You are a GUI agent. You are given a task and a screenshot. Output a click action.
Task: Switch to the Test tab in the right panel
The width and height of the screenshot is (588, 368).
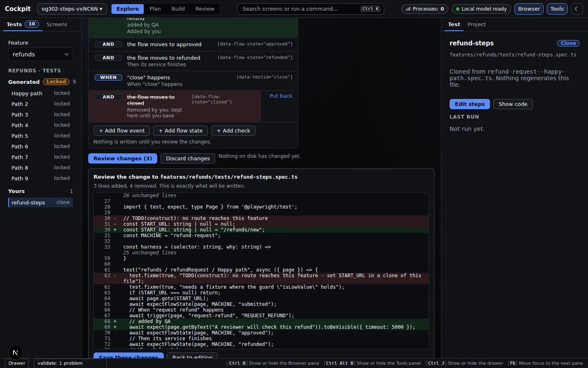tap(454, 24)
